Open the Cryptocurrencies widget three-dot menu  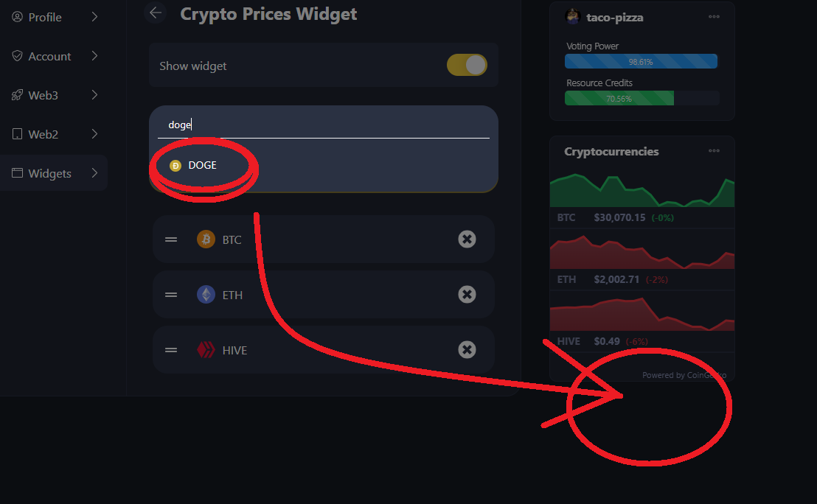pos(714,151)
